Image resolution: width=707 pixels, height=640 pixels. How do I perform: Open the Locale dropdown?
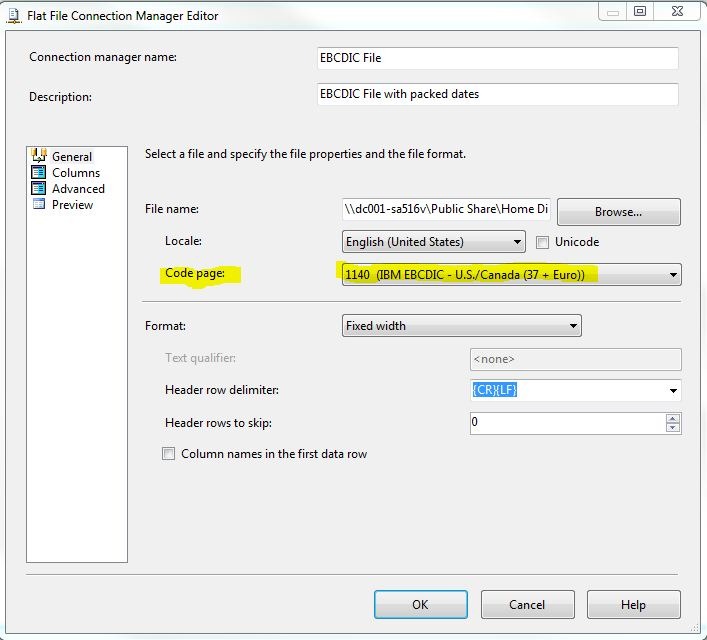(x=434, y=242)
